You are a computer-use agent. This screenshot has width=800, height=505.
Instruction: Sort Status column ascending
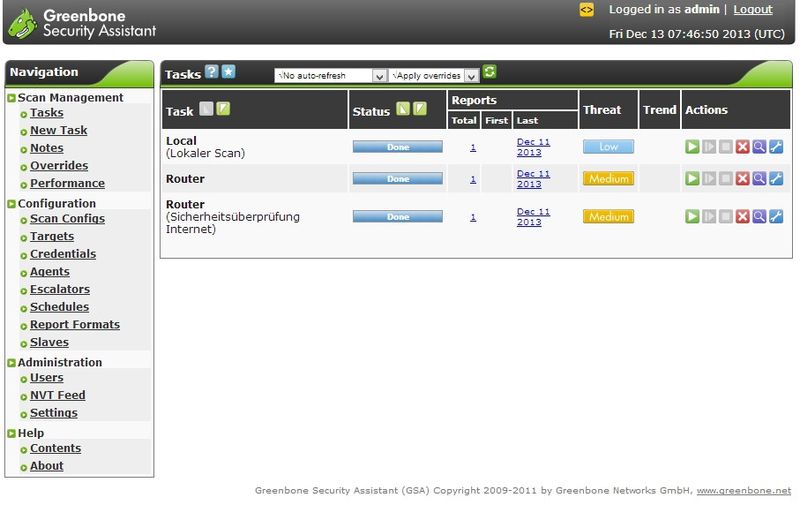click(403, 109)
